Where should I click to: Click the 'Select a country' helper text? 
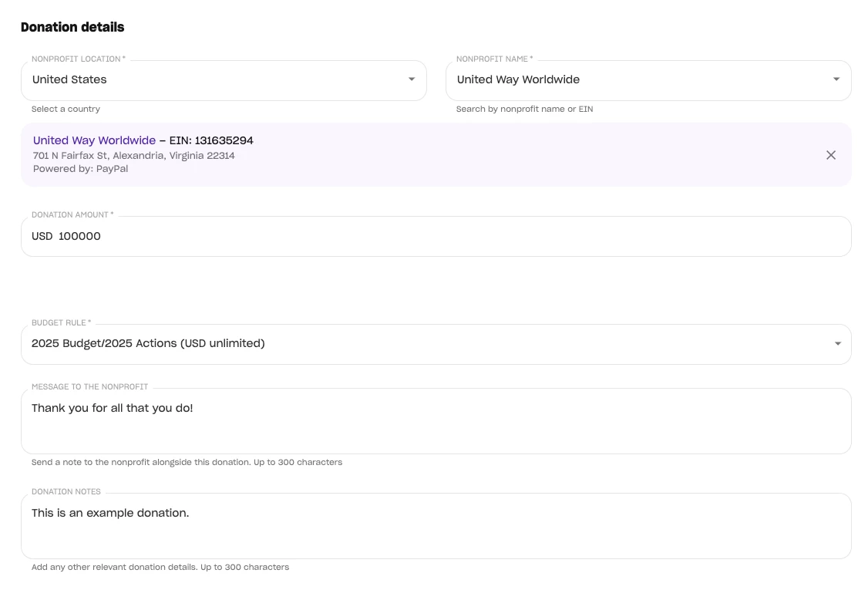click(66, 110)
